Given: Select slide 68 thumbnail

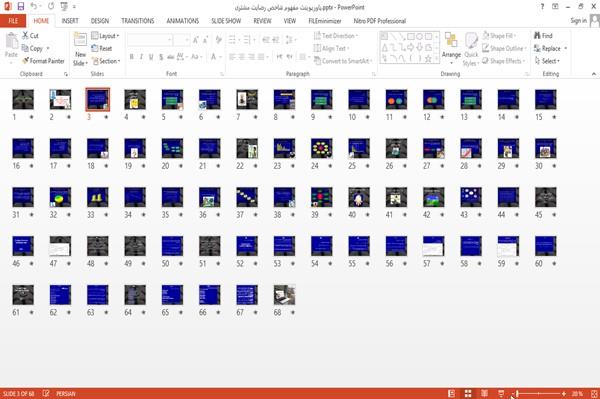Looking at the screenshot, I should (x=284, y=295).
